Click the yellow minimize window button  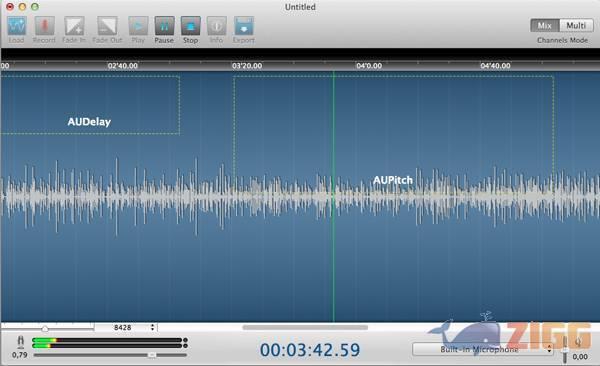tap(22, 7)
